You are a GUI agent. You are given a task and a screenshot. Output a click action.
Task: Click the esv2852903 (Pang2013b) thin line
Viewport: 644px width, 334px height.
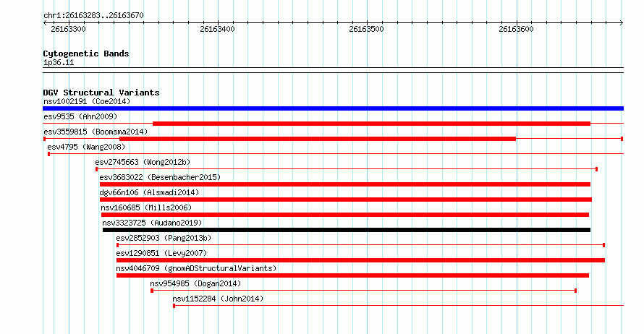[x=360, y=245]
